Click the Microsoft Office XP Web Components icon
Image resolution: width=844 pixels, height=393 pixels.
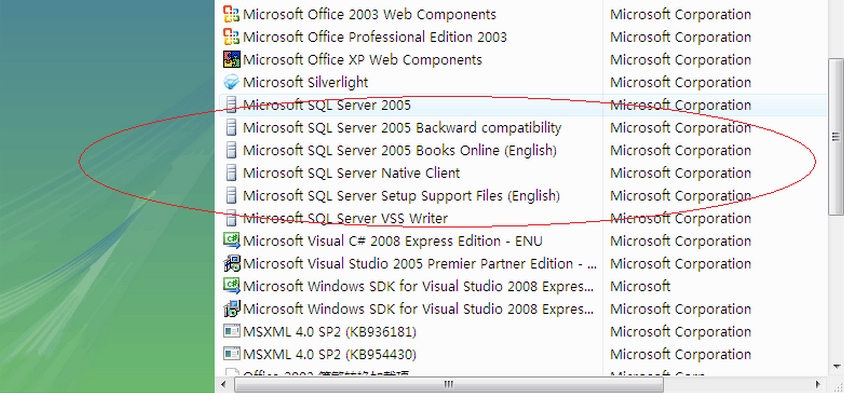(x=231, y=59)
